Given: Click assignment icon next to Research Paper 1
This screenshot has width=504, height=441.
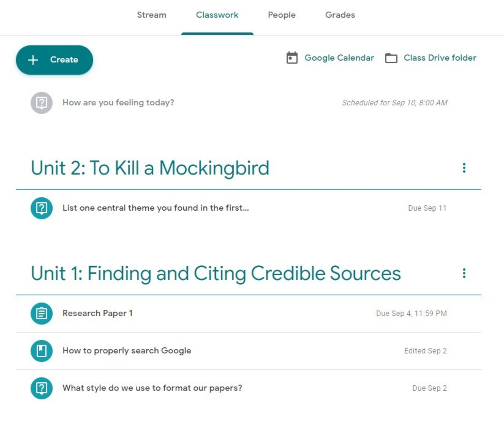Looking at the screenshot, I should pyautogui.click(x=41, y=314).
